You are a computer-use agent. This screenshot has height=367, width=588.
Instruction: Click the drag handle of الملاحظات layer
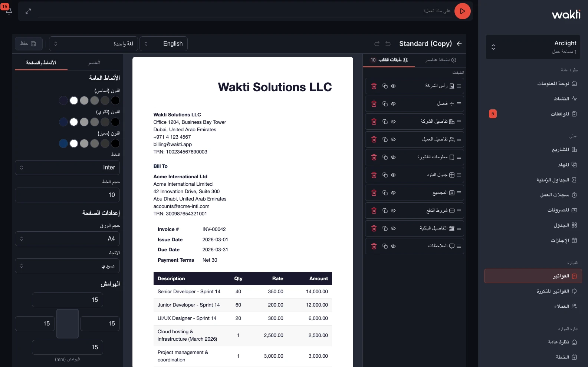point(459,246)
